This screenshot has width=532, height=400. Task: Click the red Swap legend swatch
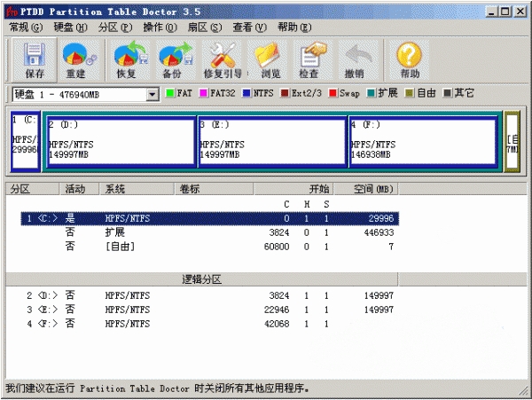(332, 93)
